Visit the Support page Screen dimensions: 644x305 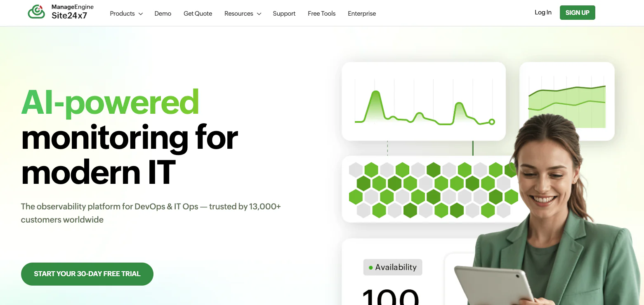284,14
